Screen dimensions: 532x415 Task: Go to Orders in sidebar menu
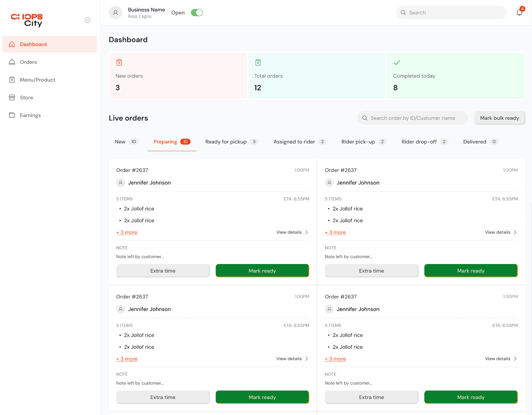[x=49, y=62]
